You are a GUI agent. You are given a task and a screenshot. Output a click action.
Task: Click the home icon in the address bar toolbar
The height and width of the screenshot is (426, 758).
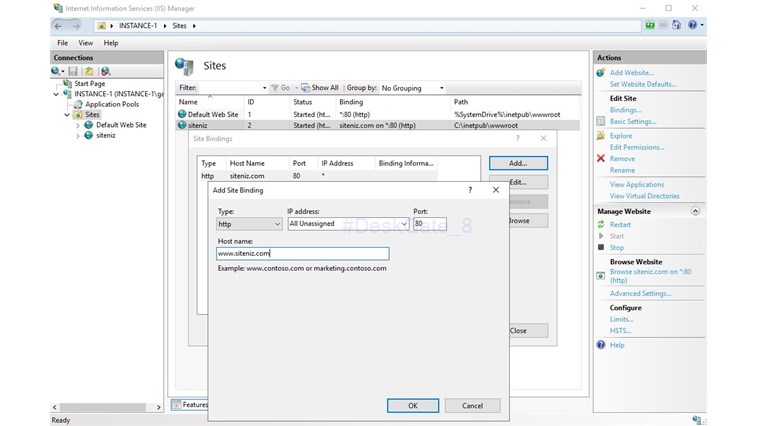pyautogui.click(x=676, y=25)
